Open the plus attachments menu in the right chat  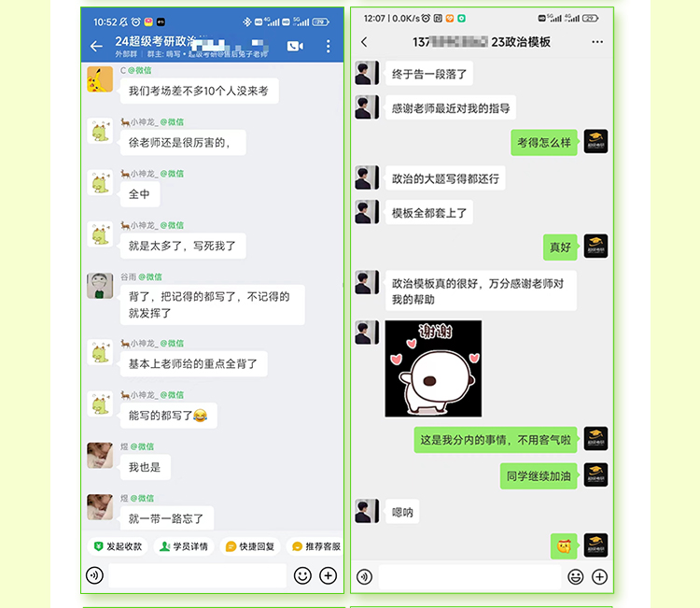(599, 577)
